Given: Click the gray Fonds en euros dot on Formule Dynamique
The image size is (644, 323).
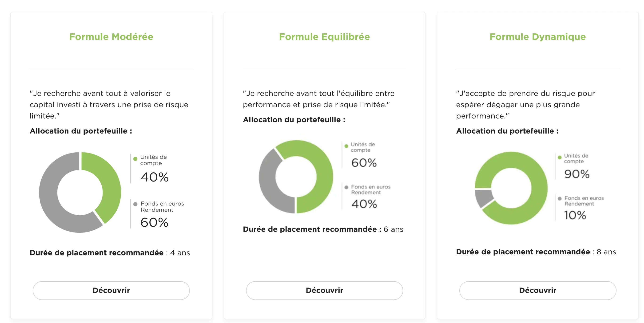Looking at the screenshot, I should 559,198.
